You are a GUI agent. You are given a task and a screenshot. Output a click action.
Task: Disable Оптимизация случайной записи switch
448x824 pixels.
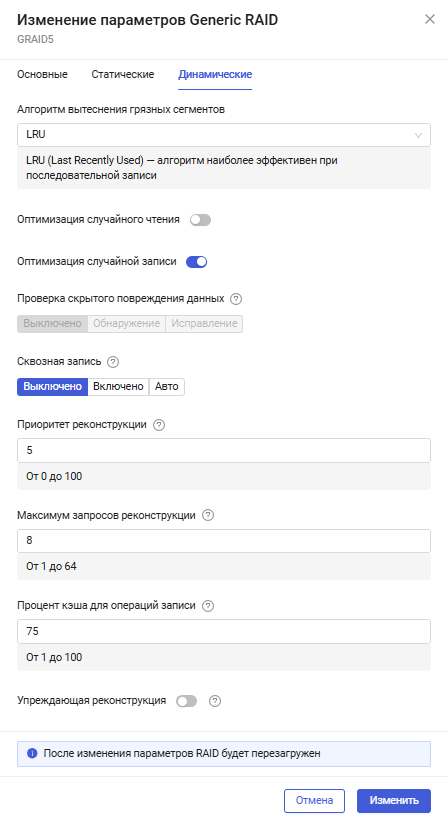pyautogui.click(x=197, y=262)
